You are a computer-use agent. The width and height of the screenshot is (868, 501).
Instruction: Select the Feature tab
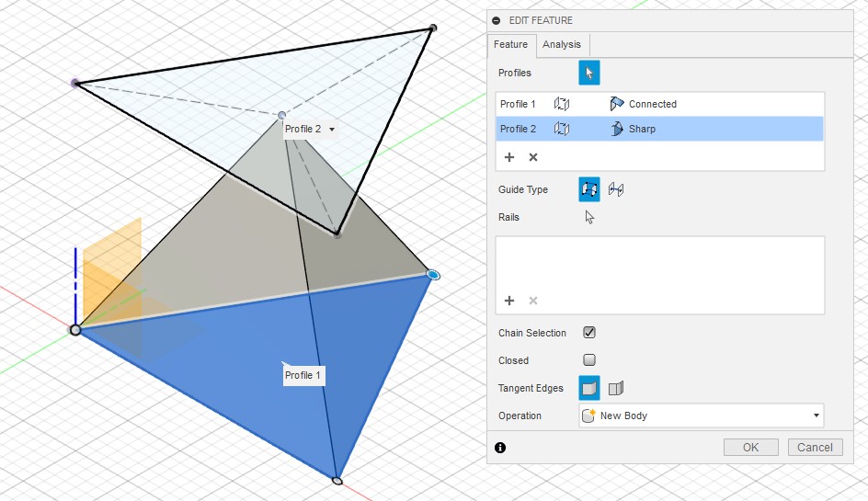[510, 44]
